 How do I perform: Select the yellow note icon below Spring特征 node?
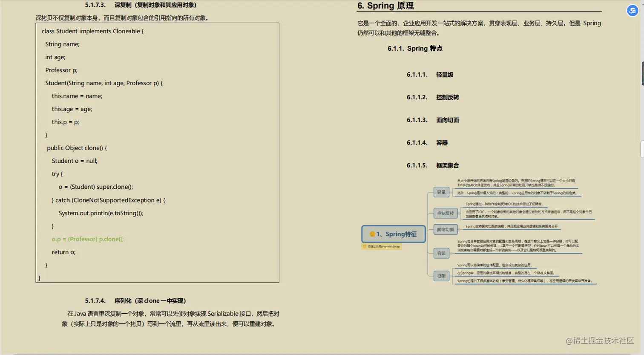pos(365,246)
